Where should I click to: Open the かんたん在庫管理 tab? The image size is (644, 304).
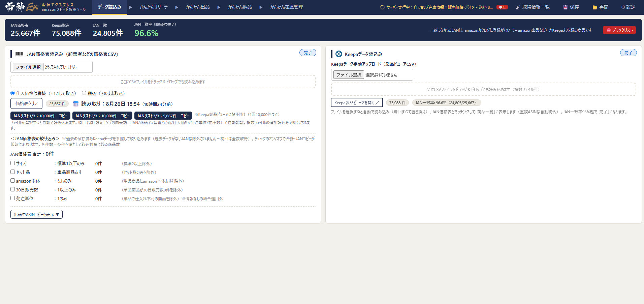tap(287, 7)
